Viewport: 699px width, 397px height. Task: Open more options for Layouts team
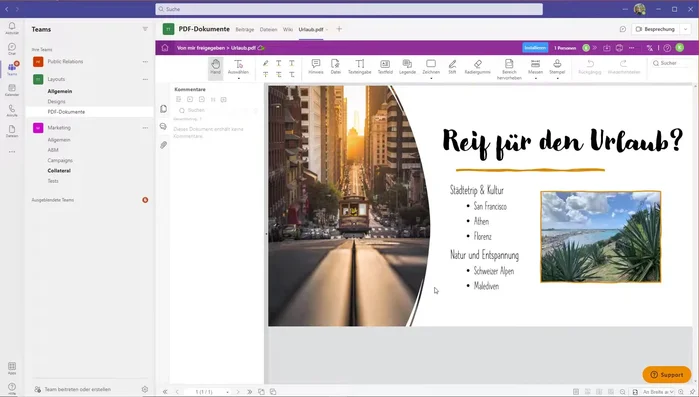tap(145, 79)
